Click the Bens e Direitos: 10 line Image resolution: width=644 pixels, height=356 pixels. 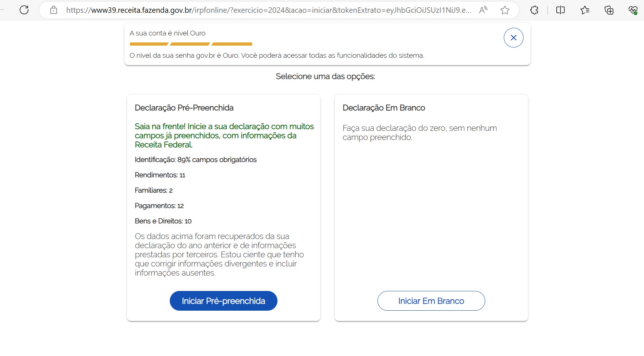click(163, 221)
